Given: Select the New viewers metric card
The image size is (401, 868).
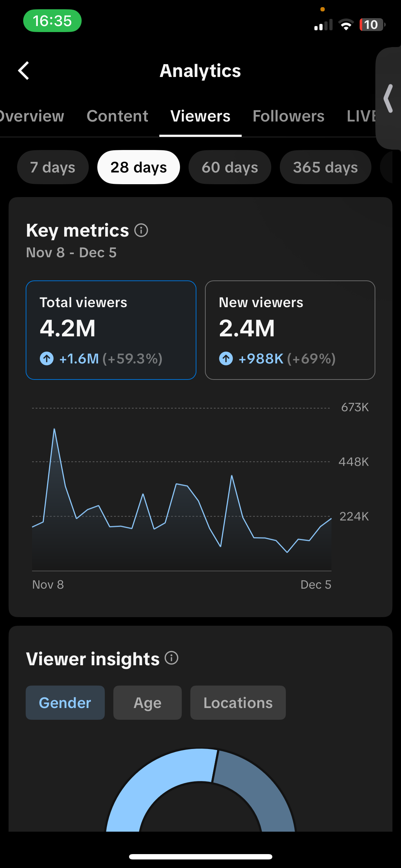Looking at the screenshot, I should [290, 330].
